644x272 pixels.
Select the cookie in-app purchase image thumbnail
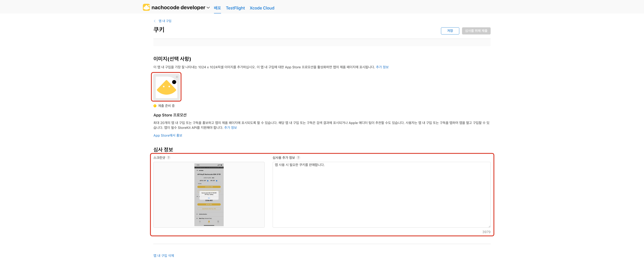point(166,87)
